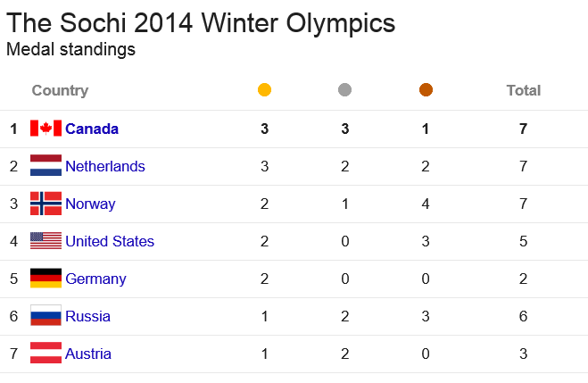The width and height of the screenshot is (588, 383).
Task: Open the Norway country link
Action: [90, 204]
